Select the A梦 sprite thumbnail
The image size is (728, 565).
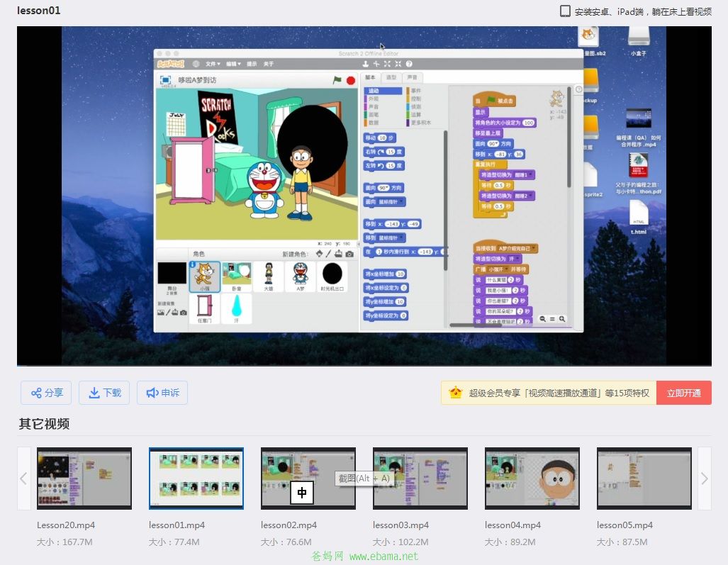tap(301, 276)
